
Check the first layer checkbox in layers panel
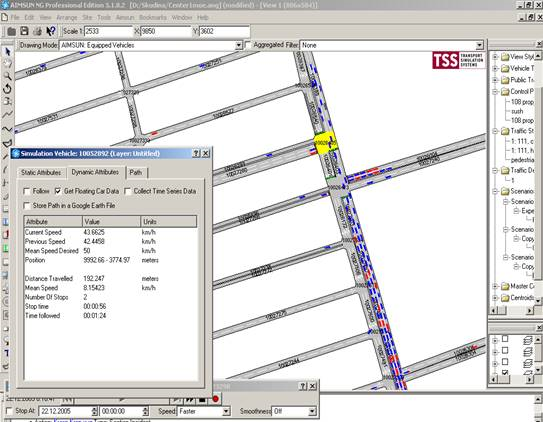tap(505, 339)
